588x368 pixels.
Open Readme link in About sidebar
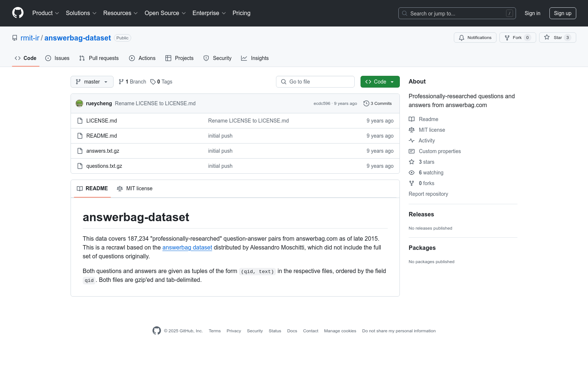click(423, 119)
